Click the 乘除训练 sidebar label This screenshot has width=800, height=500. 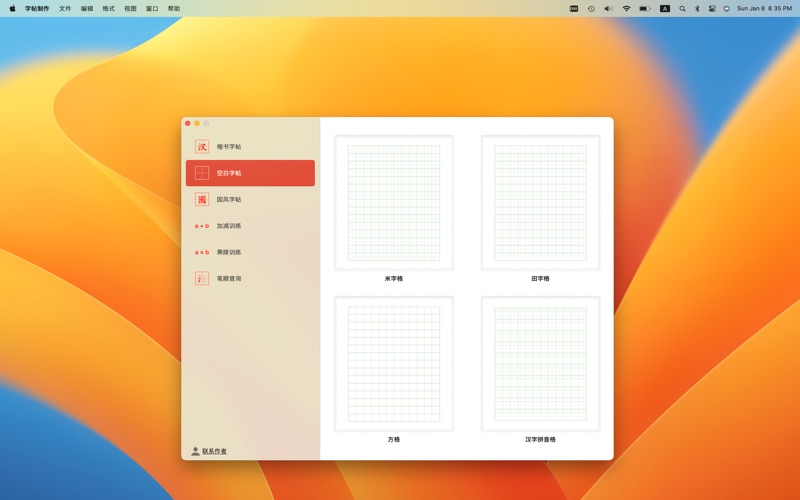[x=229, y=252]
